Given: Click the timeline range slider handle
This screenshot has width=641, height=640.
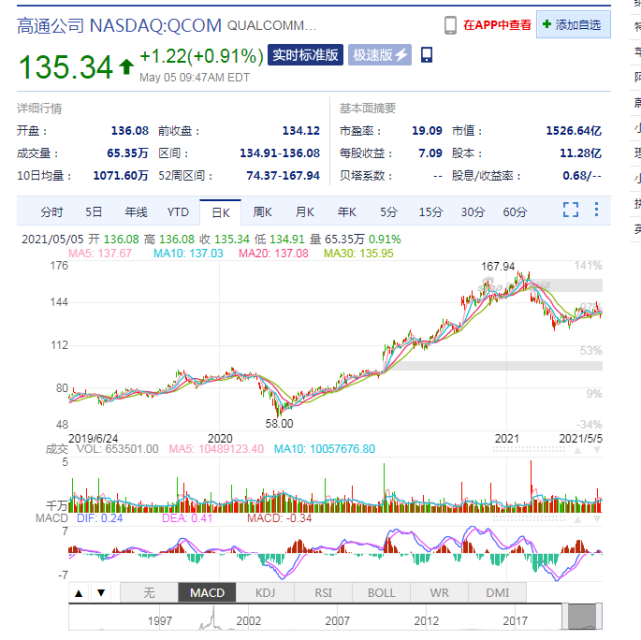Looking at the screenshot, I should [x=582, y=617].
